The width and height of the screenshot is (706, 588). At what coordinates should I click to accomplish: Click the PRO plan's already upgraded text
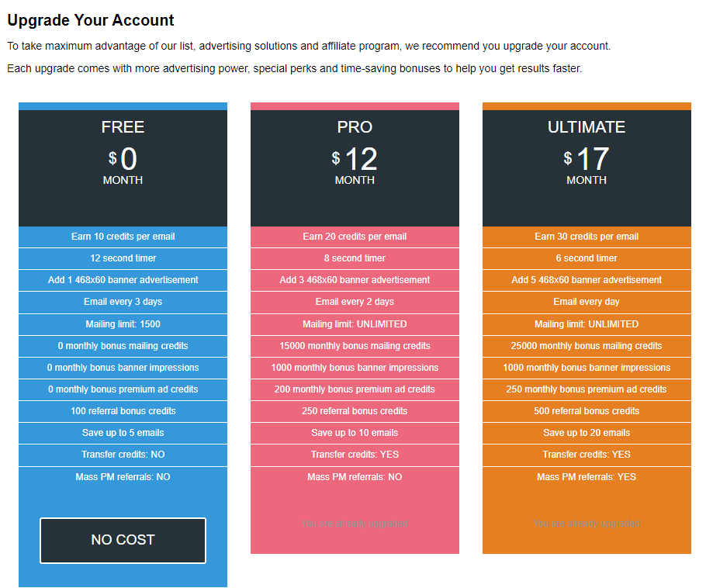(x=355, y=524)
